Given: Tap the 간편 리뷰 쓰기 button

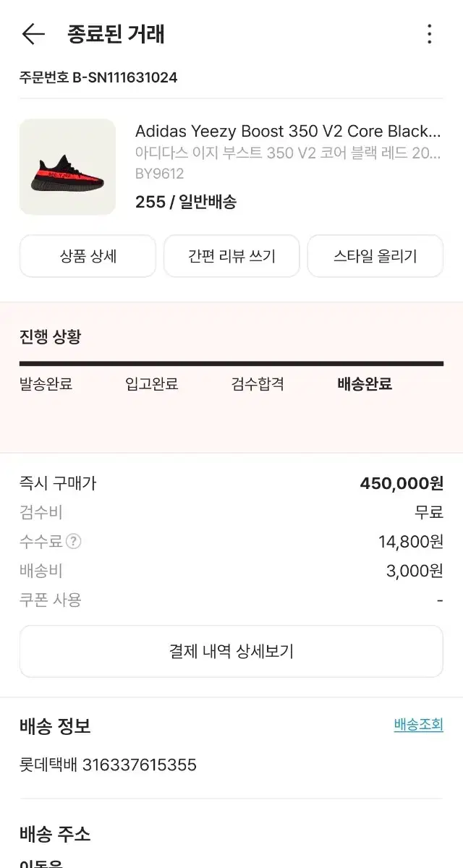Looking at the screenshot, I should (231, 256).
